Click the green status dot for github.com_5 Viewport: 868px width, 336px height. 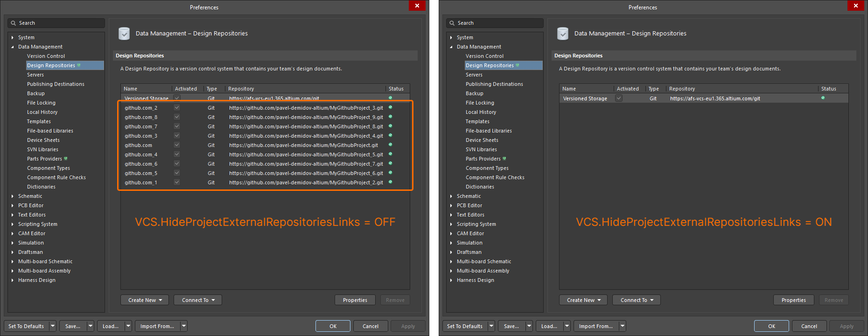pos(391,173)
